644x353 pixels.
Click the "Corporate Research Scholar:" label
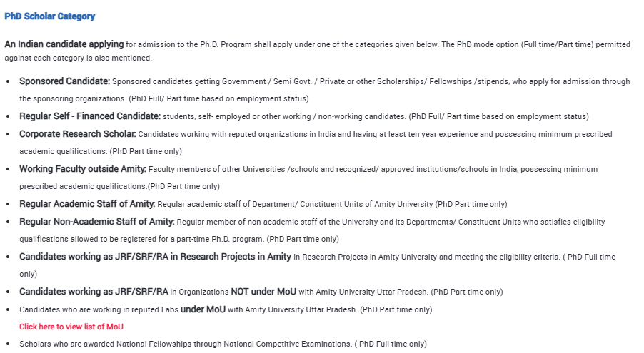point(77,134)
